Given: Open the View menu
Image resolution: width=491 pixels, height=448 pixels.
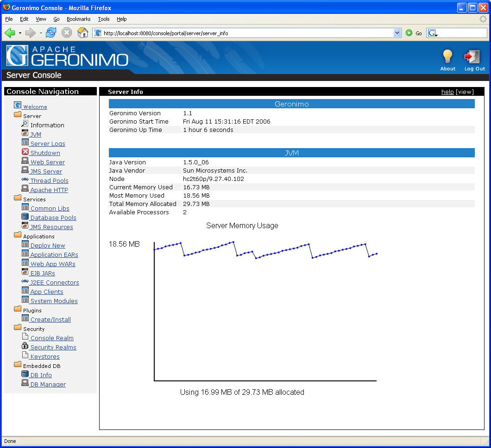Looking at the screenshot, I should click(x=41, y=19).
